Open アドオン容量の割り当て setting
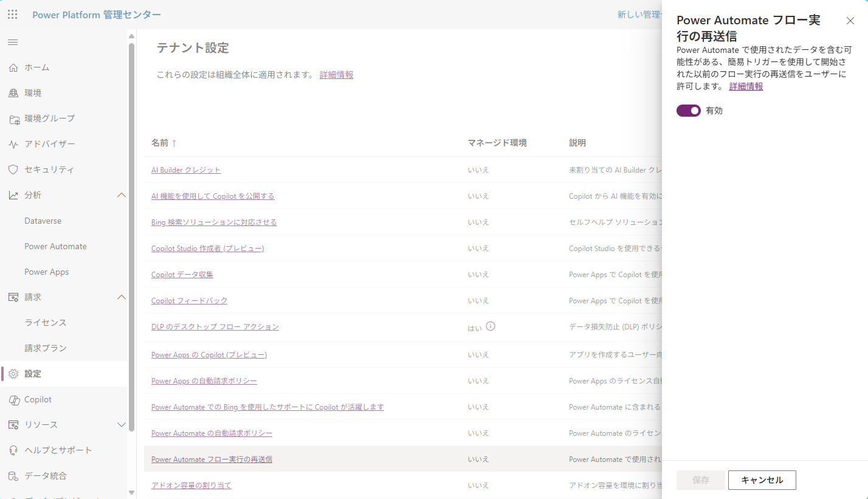This screenshot has height=499, width=868. click(x=191, y=486)
